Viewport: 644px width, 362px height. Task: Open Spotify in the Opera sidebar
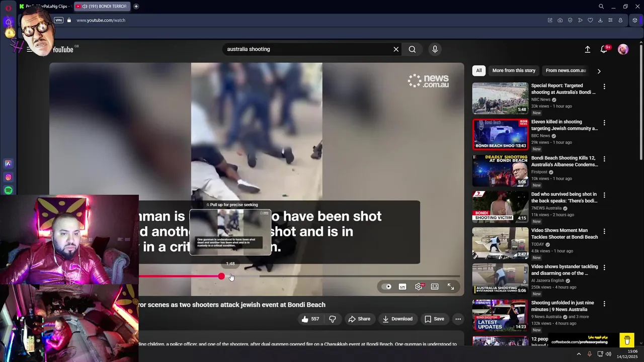click(x=8, y=191)
